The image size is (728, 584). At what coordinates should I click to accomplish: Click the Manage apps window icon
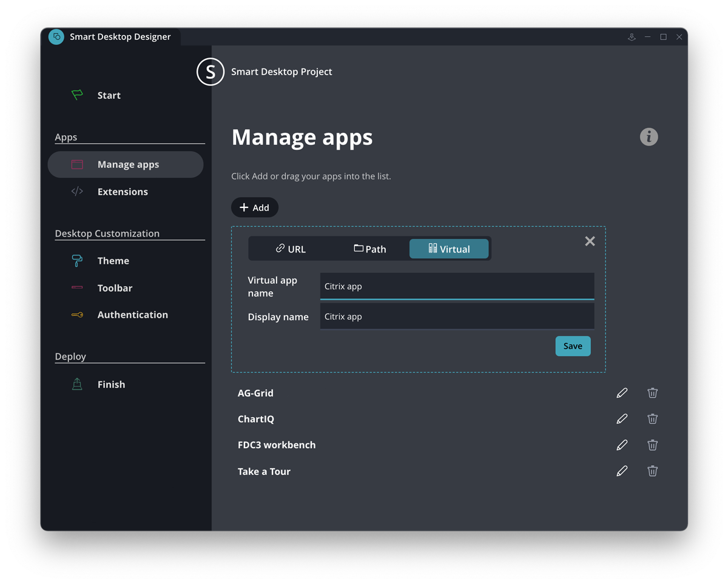tap(77, 164)
